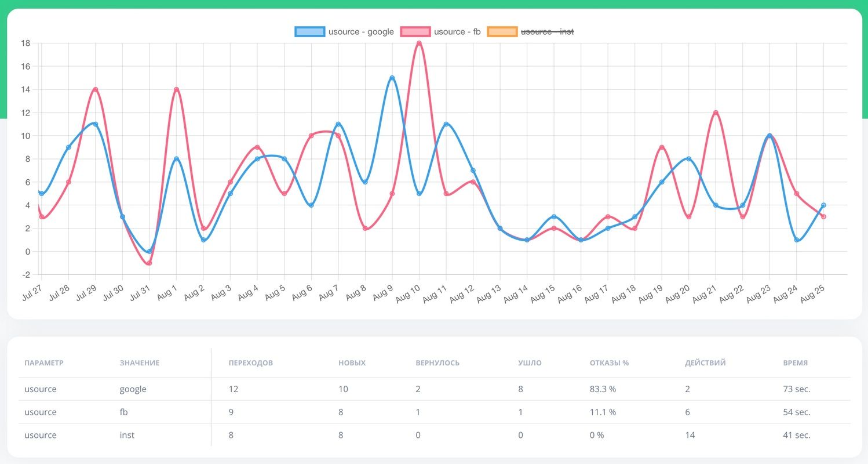Click the ДЕЙСТВИЙ column header
The image size is (868, 464).
(x=705, y=363)
